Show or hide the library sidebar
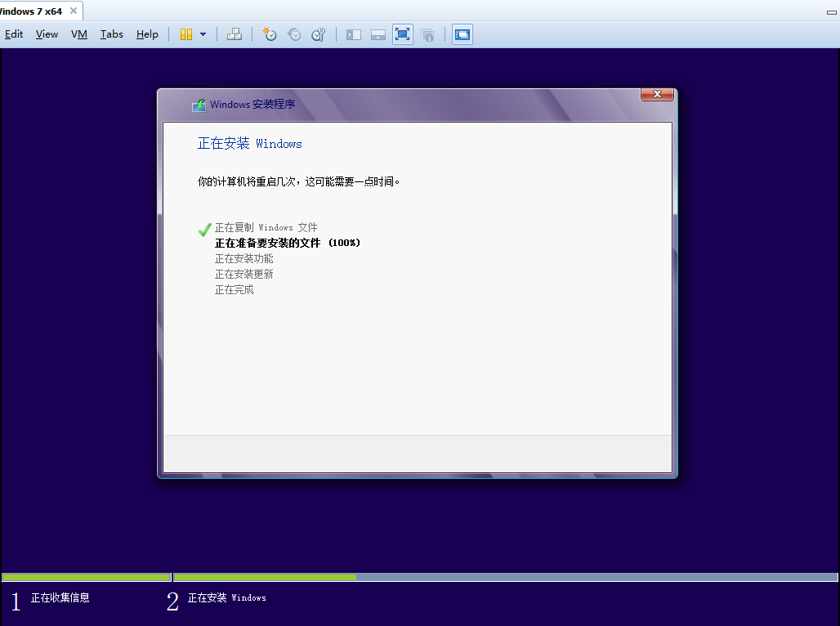 pyautogui.click(x=354, y=35)
